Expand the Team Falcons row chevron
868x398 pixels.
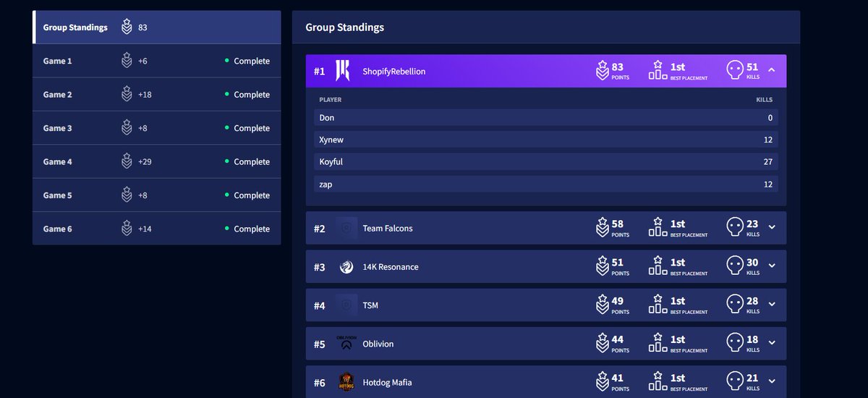click(772, 227)
